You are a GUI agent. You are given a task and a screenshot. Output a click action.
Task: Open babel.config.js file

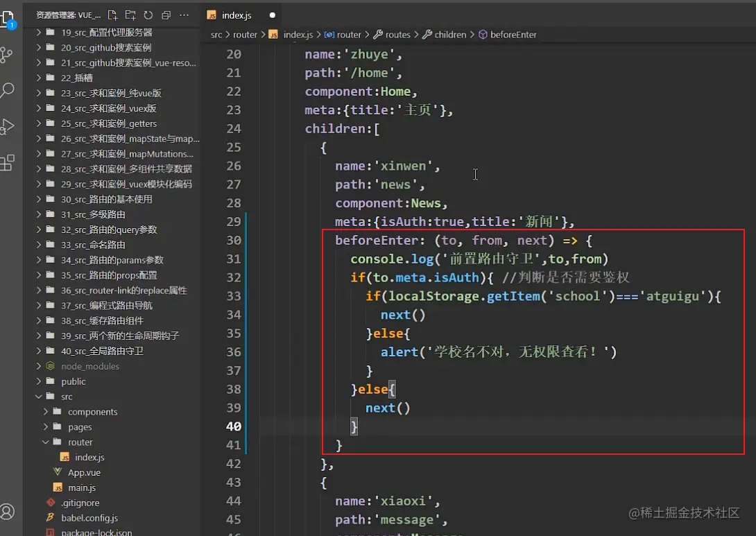coord(89,518)
